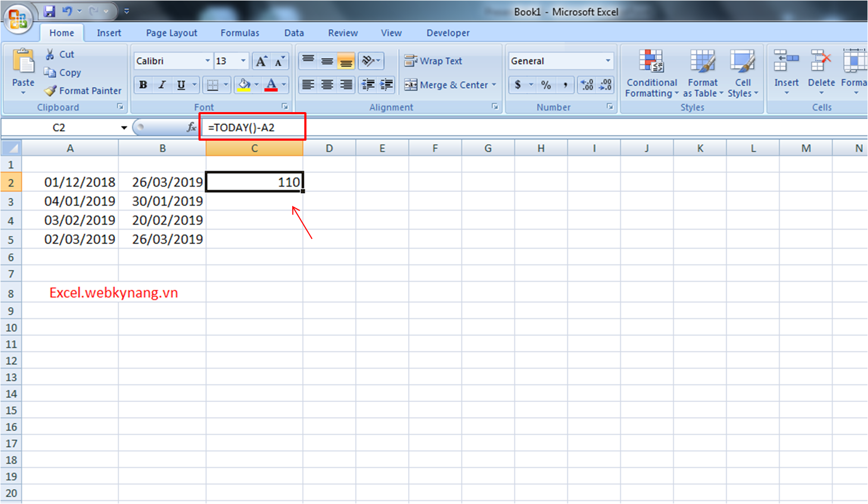This screenshot has width=868, height=504.
Task: Apply percent style
Action: (546, 85)
